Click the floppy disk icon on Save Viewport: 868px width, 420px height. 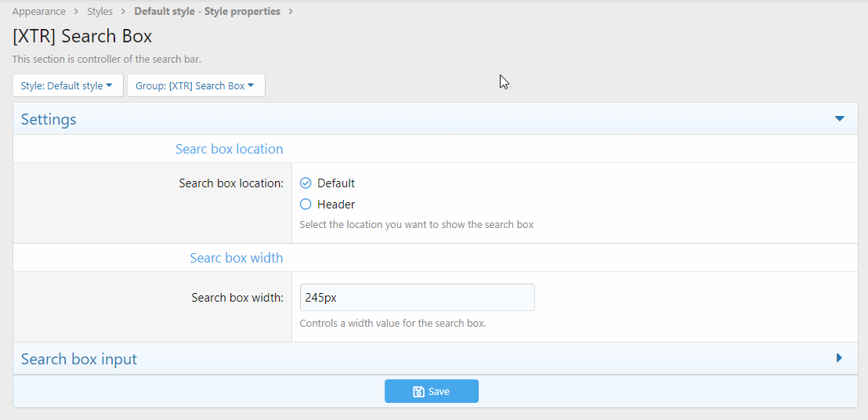tap(418, 392)
